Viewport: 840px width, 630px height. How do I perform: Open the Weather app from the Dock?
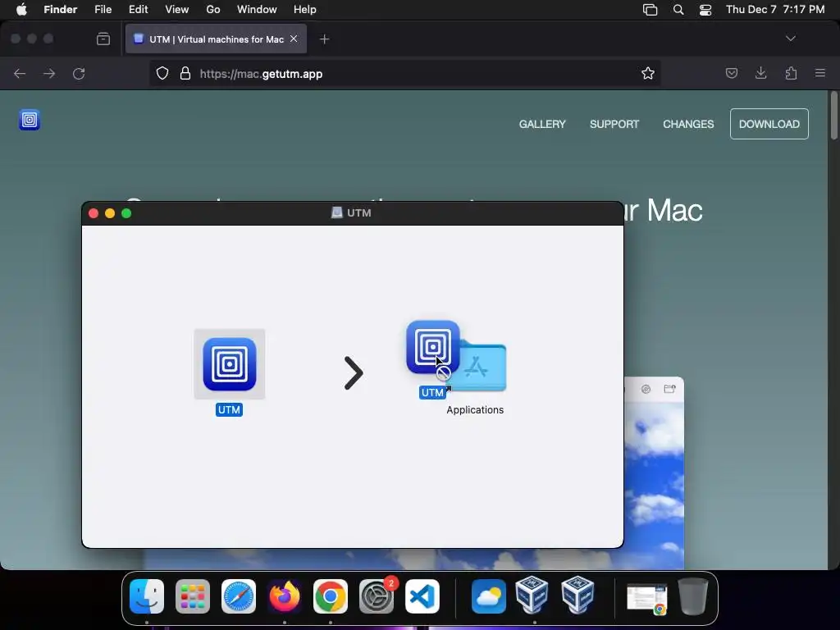[489, 596]
